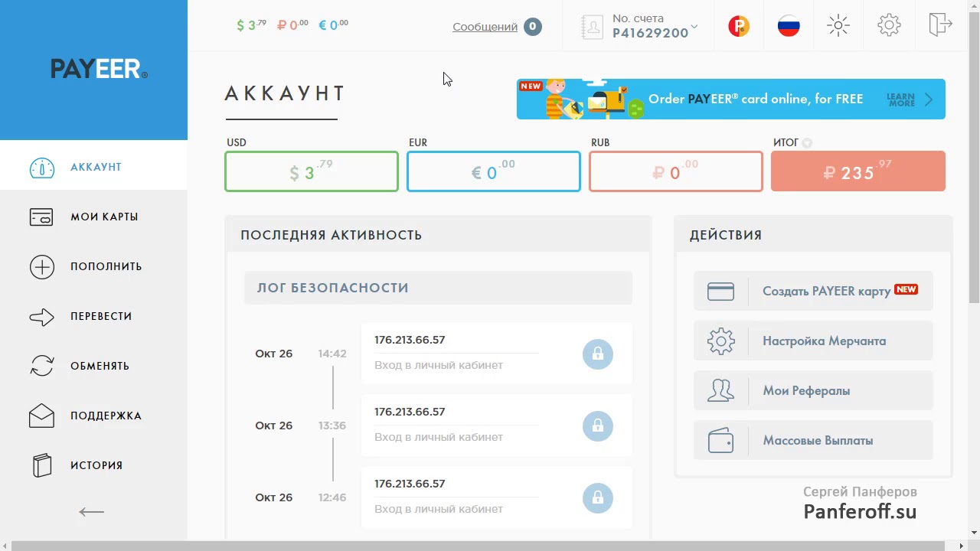Click the vertical page scrollbar
Image resolution: width=980 pixels, height=551 pixels.
974,158
